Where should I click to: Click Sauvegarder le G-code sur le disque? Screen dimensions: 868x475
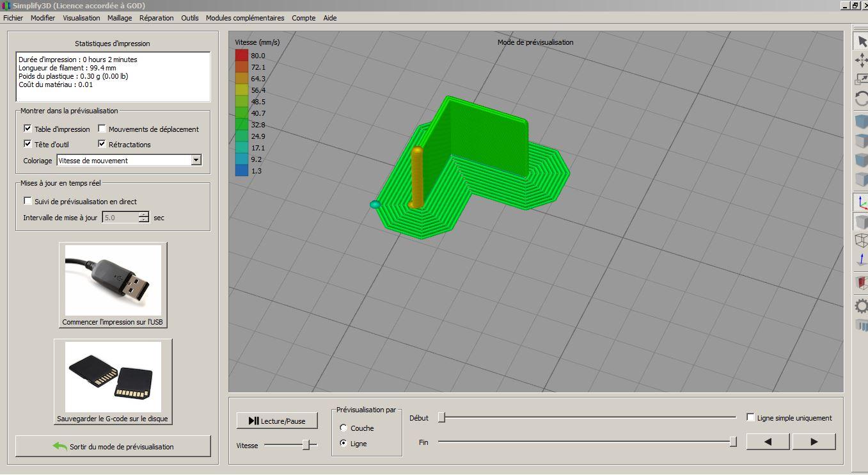113,382
